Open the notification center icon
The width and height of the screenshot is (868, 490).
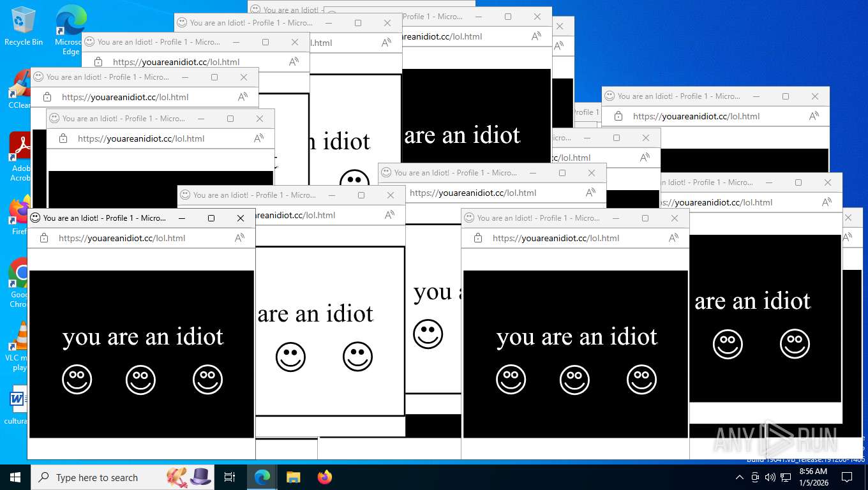(847, 477)
